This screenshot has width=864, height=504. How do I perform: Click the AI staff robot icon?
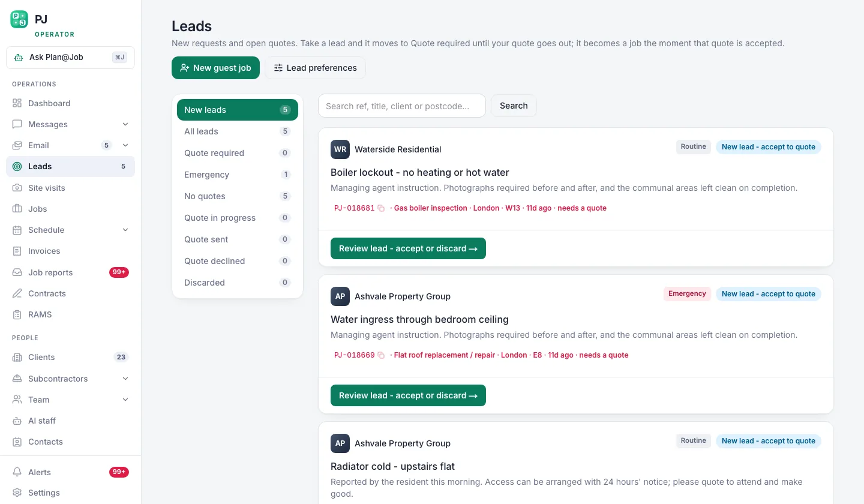[x=17, y=421]
